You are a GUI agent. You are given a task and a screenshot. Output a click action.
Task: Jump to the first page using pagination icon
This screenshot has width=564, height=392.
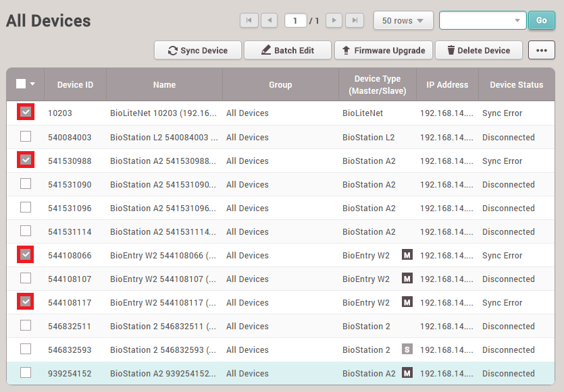click(249, 20)
